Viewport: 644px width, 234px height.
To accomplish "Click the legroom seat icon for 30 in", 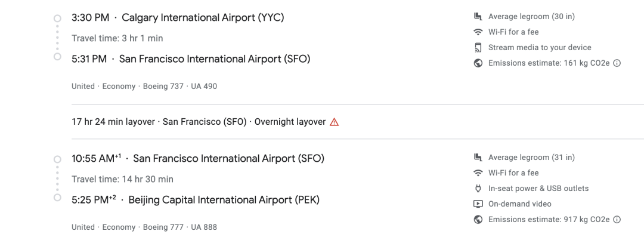I will [x=478, y=17].
